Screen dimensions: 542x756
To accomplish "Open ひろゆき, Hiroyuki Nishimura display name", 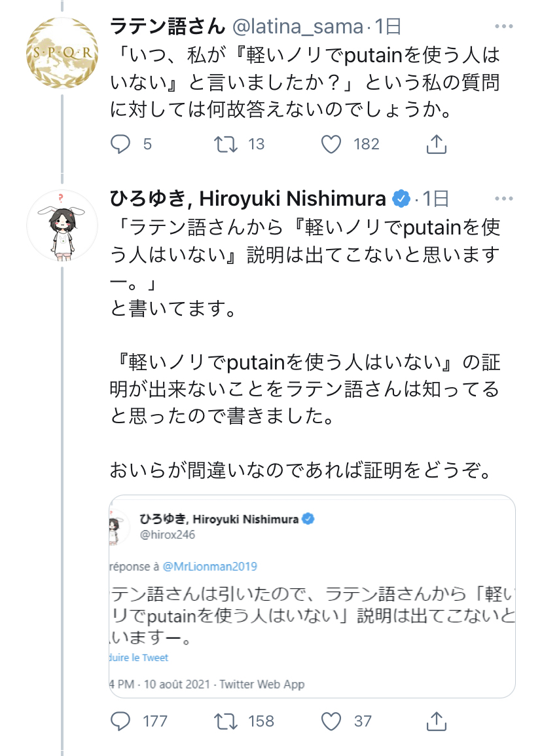I will point(248,198).
